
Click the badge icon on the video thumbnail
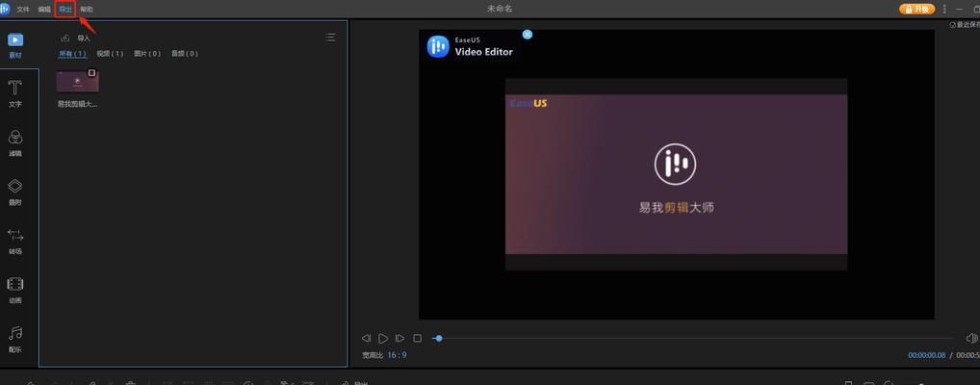tap(91, 73)
